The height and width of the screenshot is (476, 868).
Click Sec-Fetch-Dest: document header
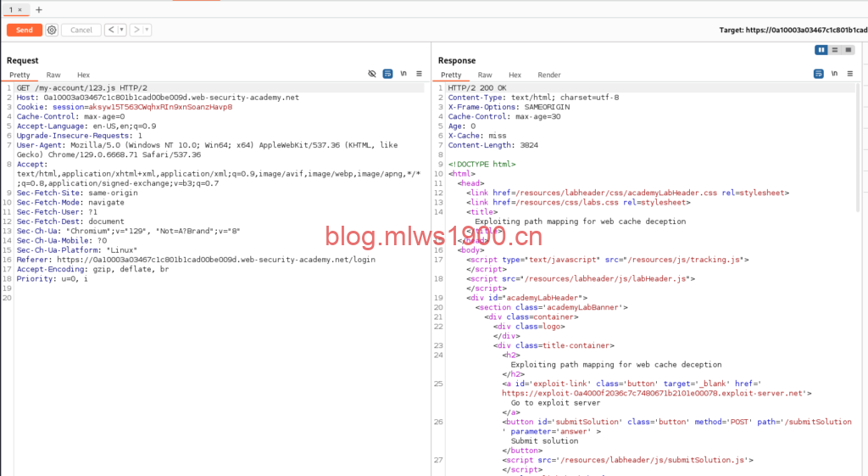pyautogui.click(x=70, y=221)
